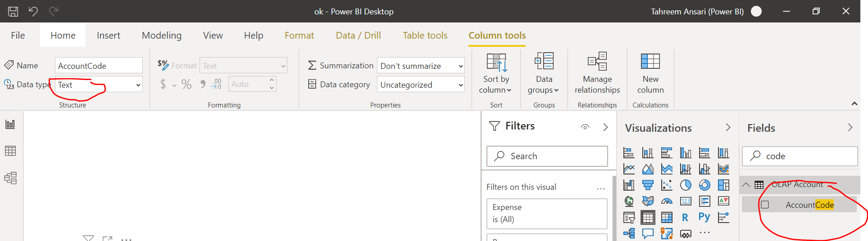Click the New column button
The height and width of the screenshot is (241, 868).
coord(650,73)
